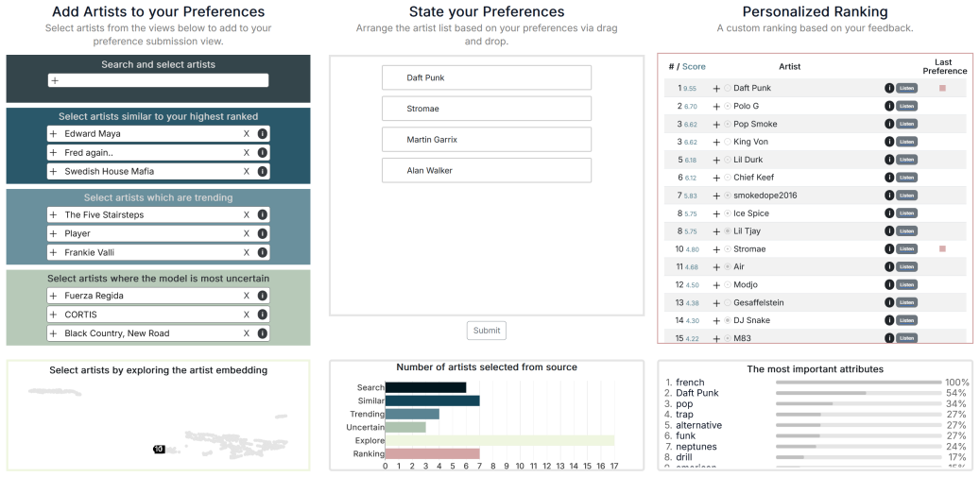
Task: Add Gesaffelstein from ranking with plus icon
Action: click(717, 303)
